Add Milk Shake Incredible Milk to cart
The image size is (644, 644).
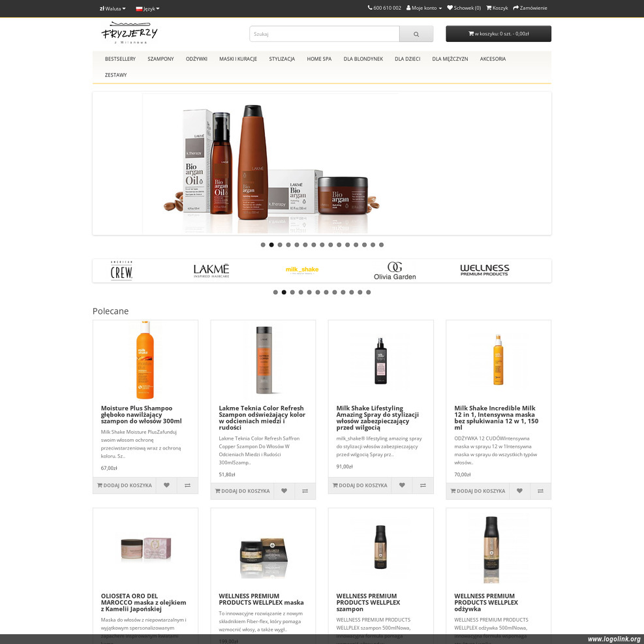(478, 491)
